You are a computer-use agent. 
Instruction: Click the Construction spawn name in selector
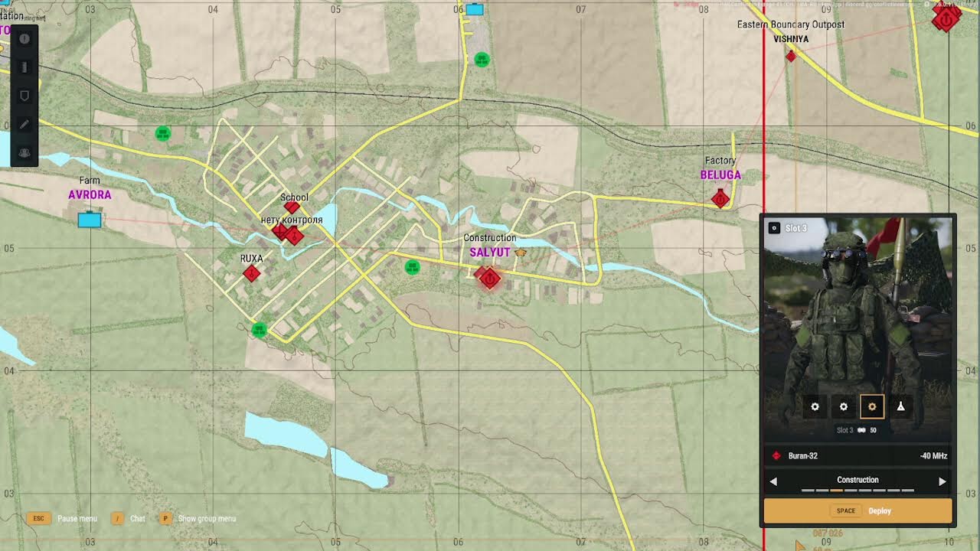coord(857,480)
